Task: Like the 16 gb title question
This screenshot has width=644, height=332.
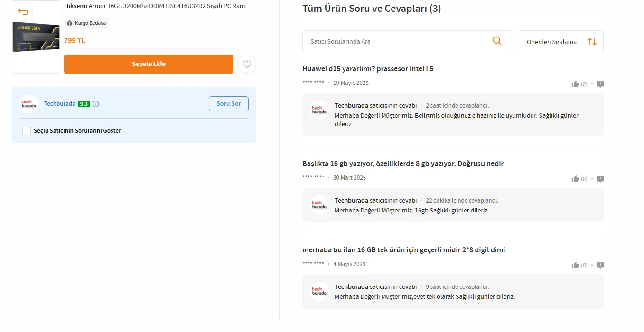Action: (575, 179)
